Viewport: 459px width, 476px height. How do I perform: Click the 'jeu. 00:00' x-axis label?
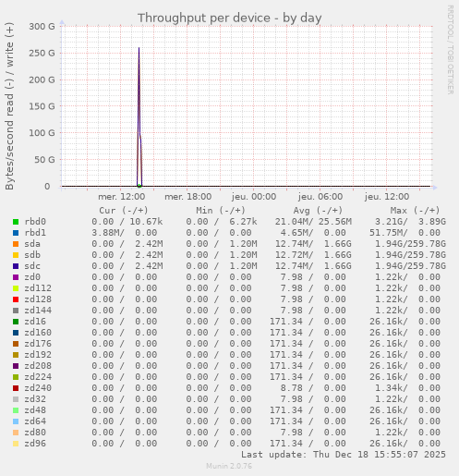click(254, 197)
